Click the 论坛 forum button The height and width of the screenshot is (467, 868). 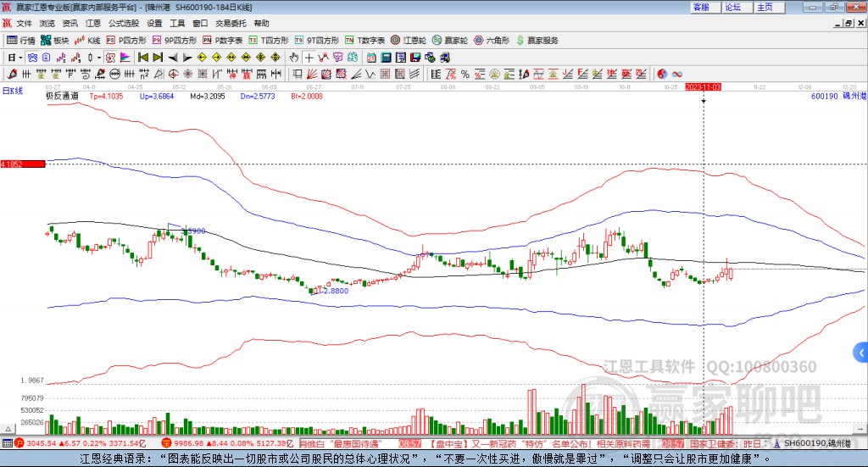732,7
